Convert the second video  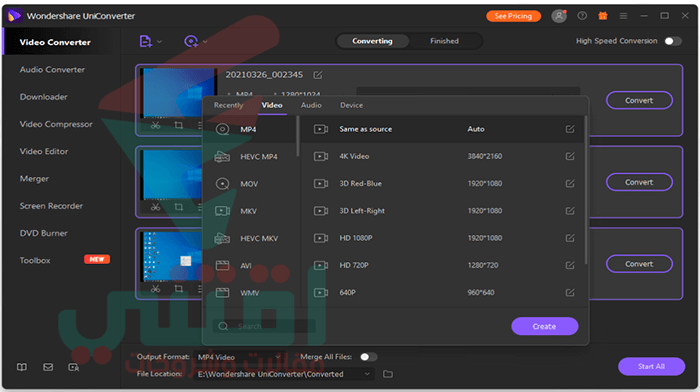(x=639, y=182)
